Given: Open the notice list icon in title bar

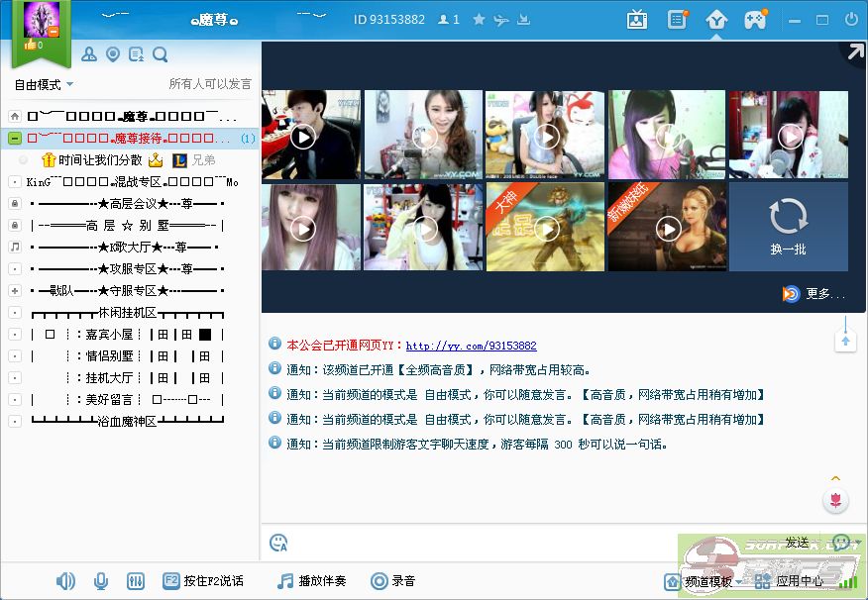Looking at the screenshot, I should [677, 20].
